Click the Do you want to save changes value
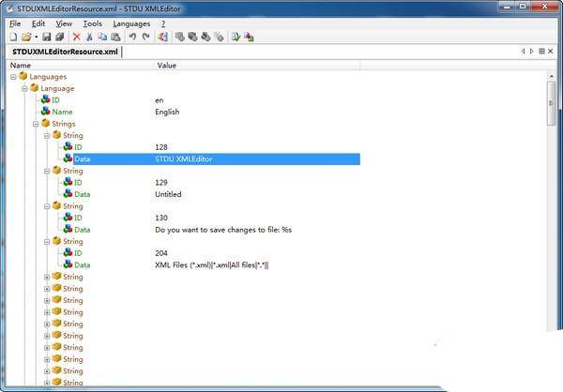This screenshot has height=392, width=563. 223,230
